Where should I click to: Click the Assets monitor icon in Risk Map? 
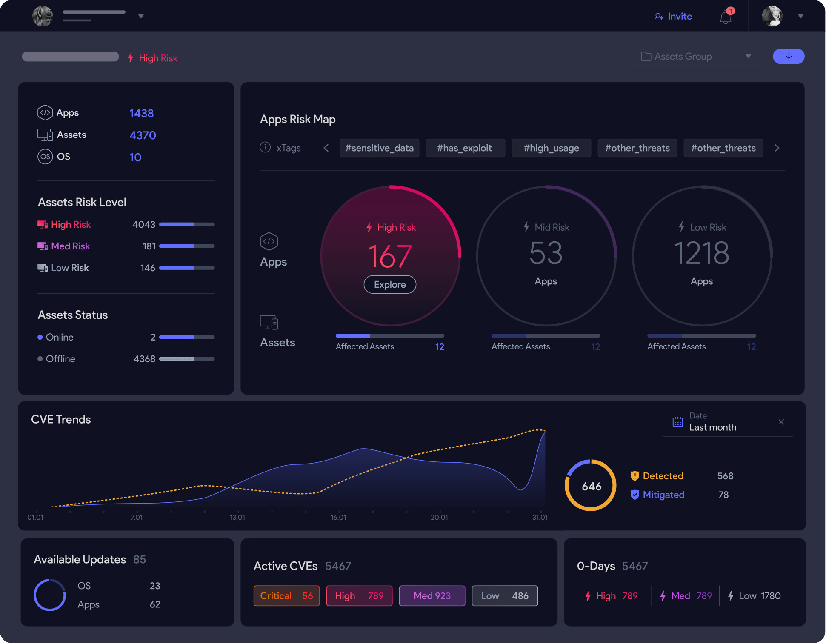(x=269, y=323)
